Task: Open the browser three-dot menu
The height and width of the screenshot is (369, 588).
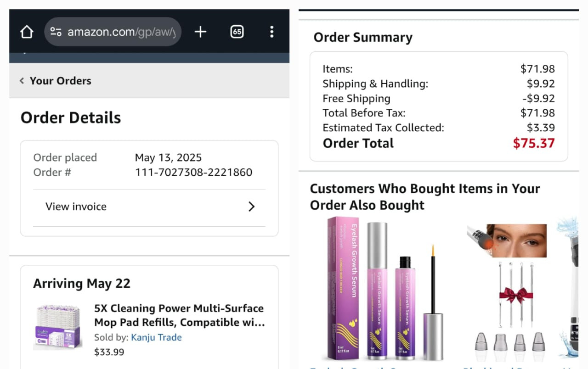Action: [271, 32]
